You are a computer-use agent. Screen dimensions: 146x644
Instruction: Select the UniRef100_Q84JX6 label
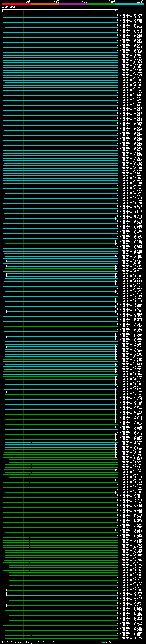tap(131, 294)
